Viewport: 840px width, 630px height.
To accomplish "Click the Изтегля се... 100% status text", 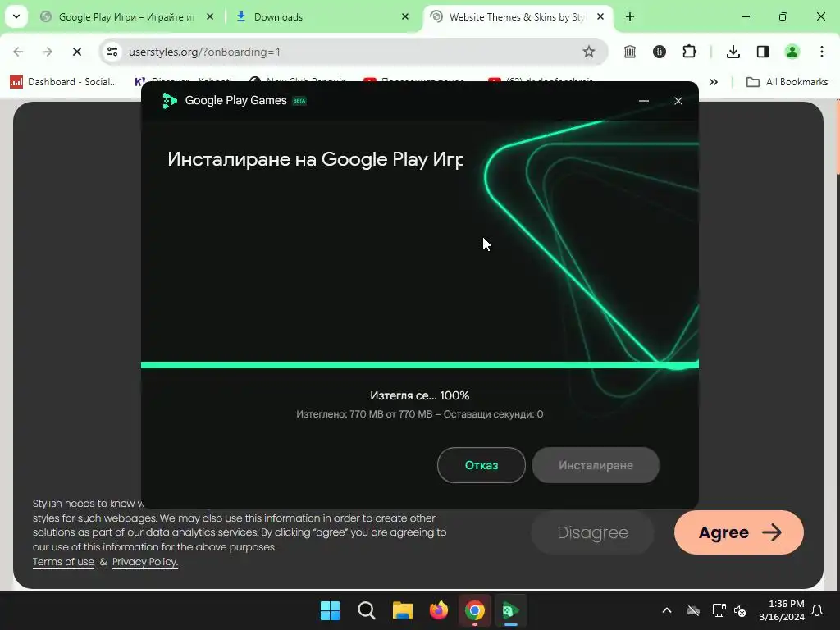I will 419,395.
